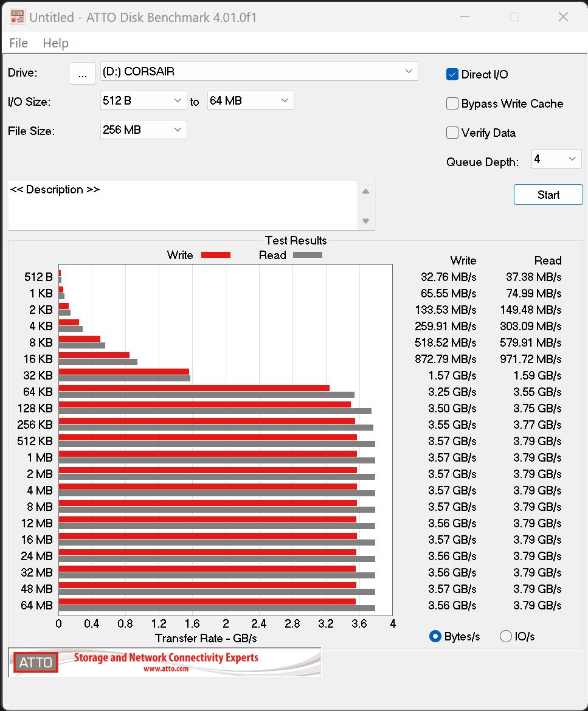Click the ATTO logo in the banner
The height and width of the screenshot is (711, 588).
coord(35,662)
